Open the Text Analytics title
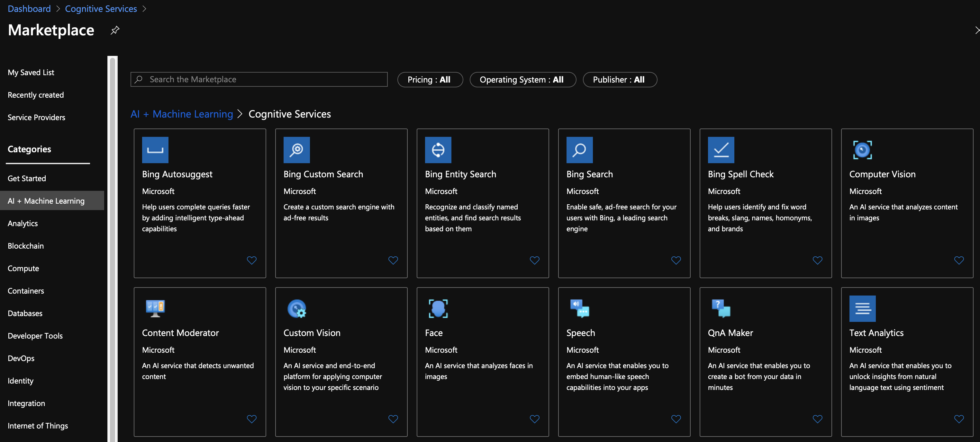This screenshot has height=442, width=980. (x=876, y=332)
